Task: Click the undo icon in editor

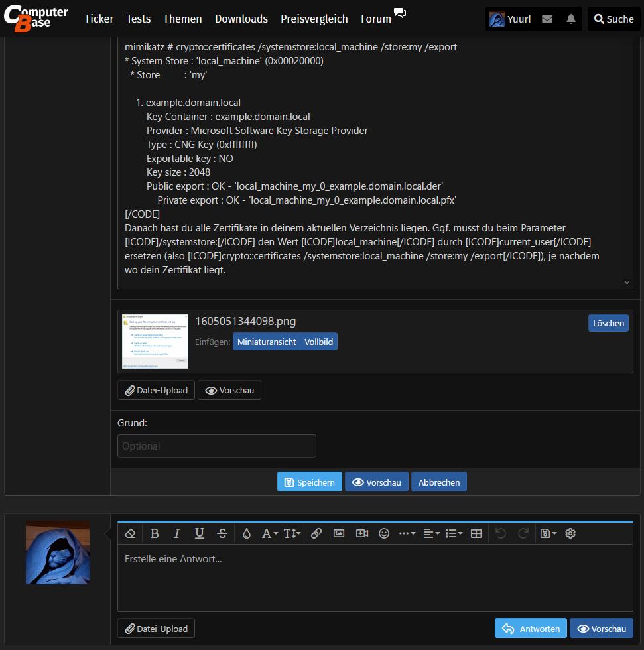Action: [x=501, y=533]
